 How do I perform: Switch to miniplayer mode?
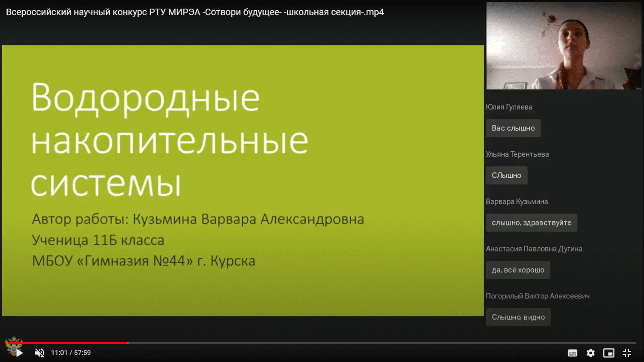point(608,353)
